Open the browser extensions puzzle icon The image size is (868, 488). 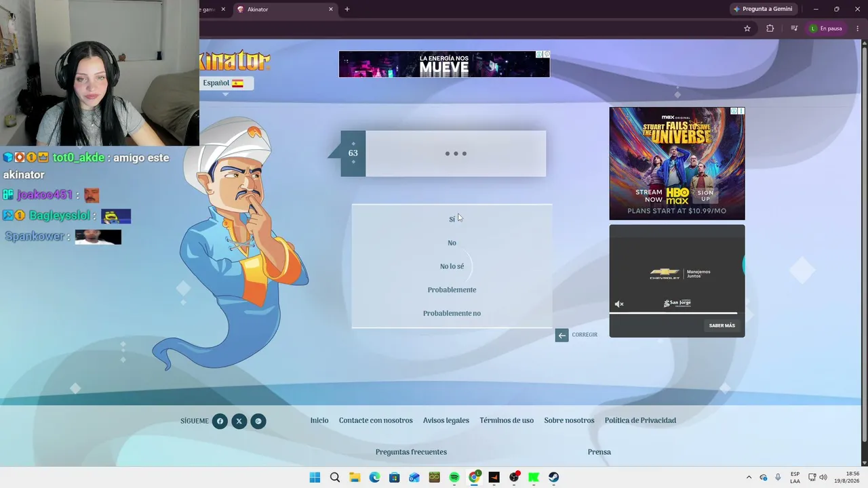[x=770, y=28]
